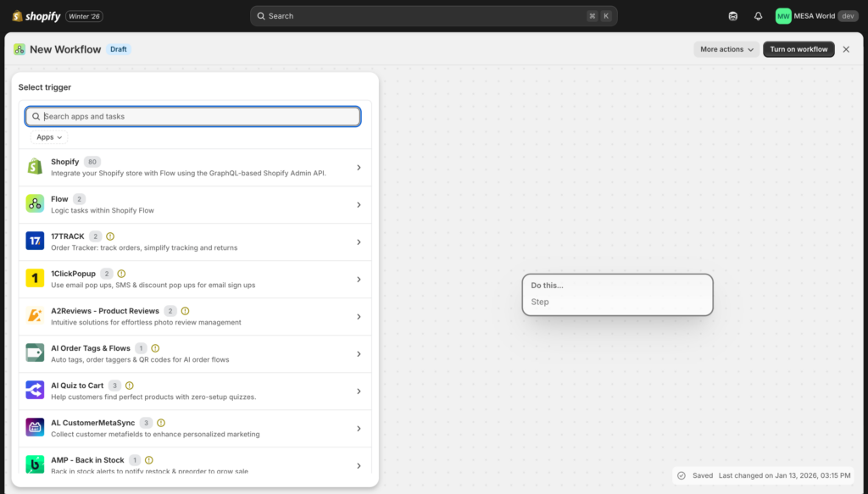The height and width of the screenshot is (494, 868).
Task: Click 'Last changed on Jan 13, 2026' text
Action: pos(784,475)
